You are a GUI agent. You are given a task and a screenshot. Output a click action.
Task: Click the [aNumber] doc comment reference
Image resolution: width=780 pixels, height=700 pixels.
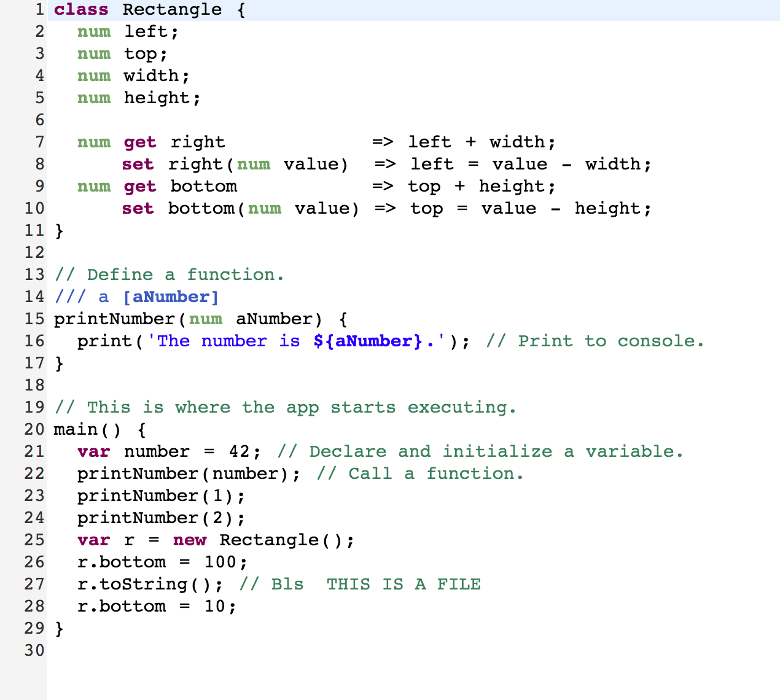[171, 297]
